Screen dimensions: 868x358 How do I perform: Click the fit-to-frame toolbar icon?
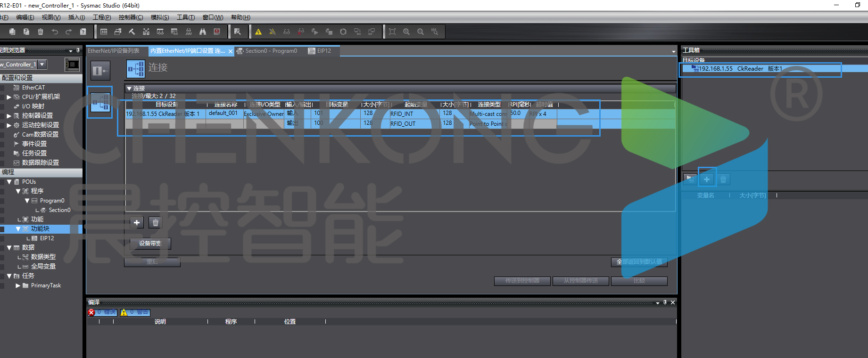(x=392, y=32)
